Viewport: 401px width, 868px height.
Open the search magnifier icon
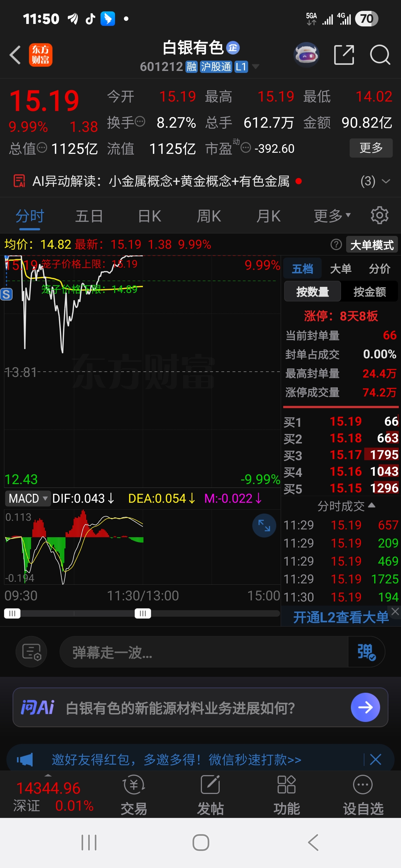(x=380, y=55)
